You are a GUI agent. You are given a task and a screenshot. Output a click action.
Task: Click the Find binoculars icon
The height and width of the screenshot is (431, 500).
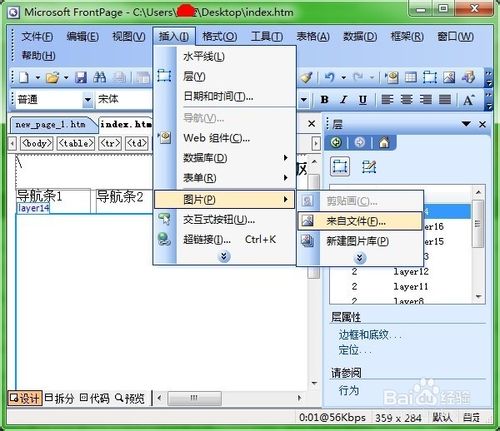(100, 78)
